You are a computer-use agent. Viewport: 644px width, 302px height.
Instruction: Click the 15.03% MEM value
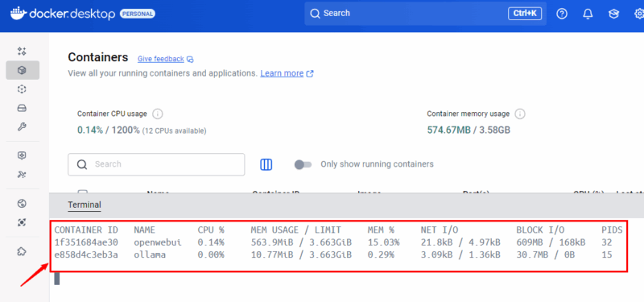(x=383, y=242)
